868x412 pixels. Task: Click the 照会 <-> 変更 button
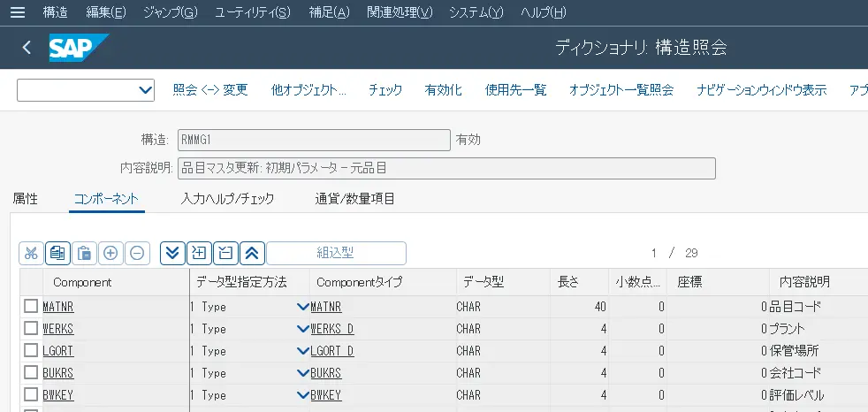pos(210,90)
